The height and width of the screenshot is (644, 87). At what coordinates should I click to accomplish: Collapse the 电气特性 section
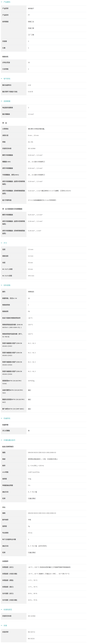tap(6, 79)
